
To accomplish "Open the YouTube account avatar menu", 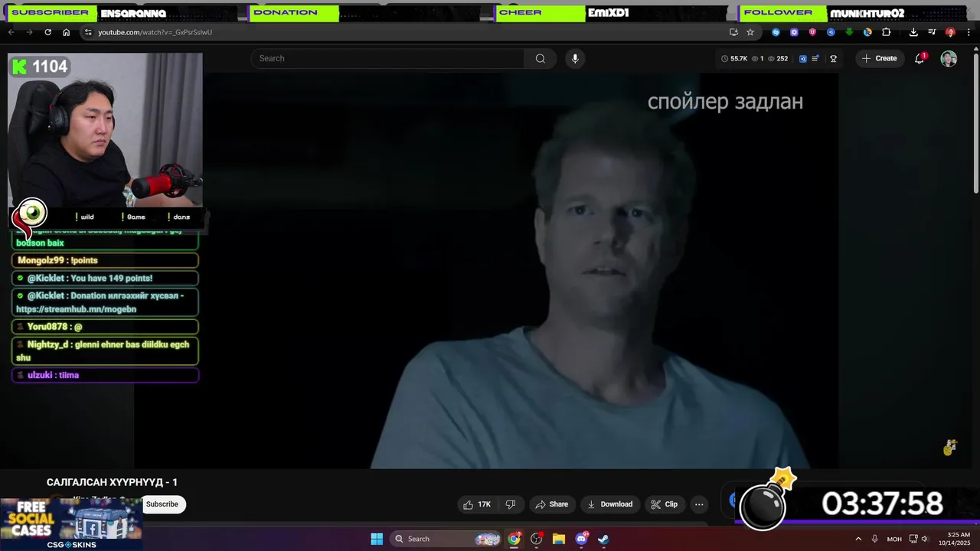I will 949,58.
